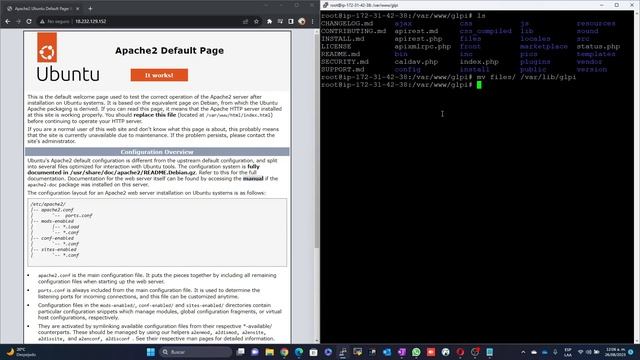Bookmark this page with the star icon
The image size is (640, 360).
256,21
